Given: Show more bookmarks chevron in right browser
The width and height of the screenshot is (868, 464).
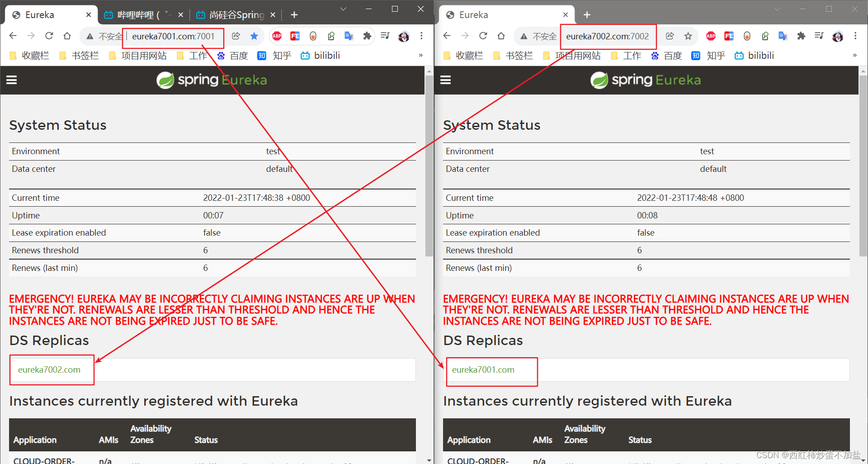Looking at the screenshot, I should 854,55.
